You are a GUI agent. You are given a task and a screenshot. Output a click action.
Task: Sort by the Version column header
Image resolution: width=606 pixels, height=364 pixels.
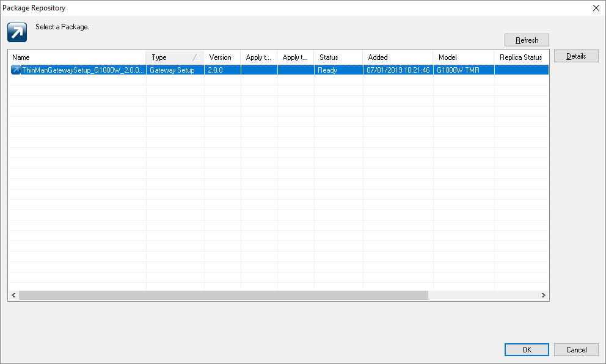[222, 57]
